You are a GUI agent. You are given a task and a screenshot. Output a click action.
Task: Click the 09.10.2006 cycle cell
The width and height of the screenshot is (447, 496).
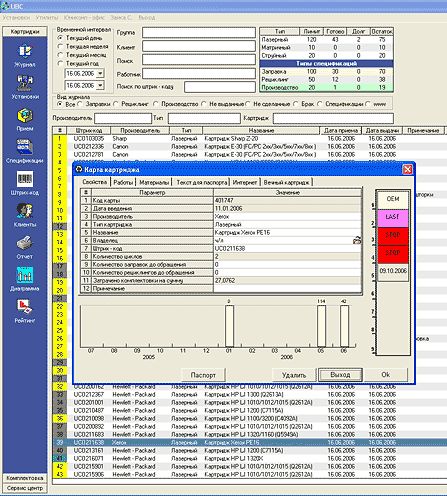(393, 271)
